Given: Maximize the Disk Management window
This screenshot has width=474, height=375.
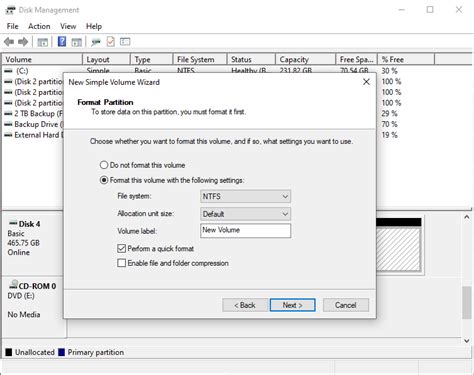Looking at the screenshot, I should (x=430, y=10).
